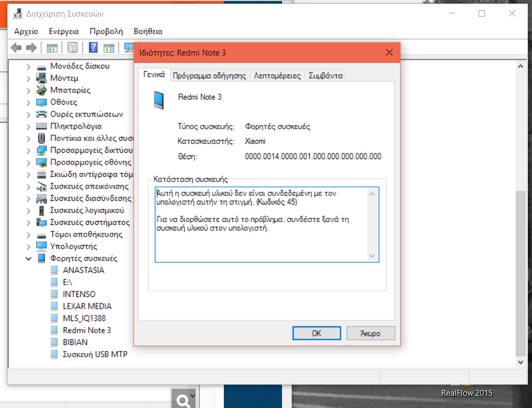Select LEXAR MEDIA portable device
The width and height of the screenshot is (532, 408).
click(x=87, y=306)
